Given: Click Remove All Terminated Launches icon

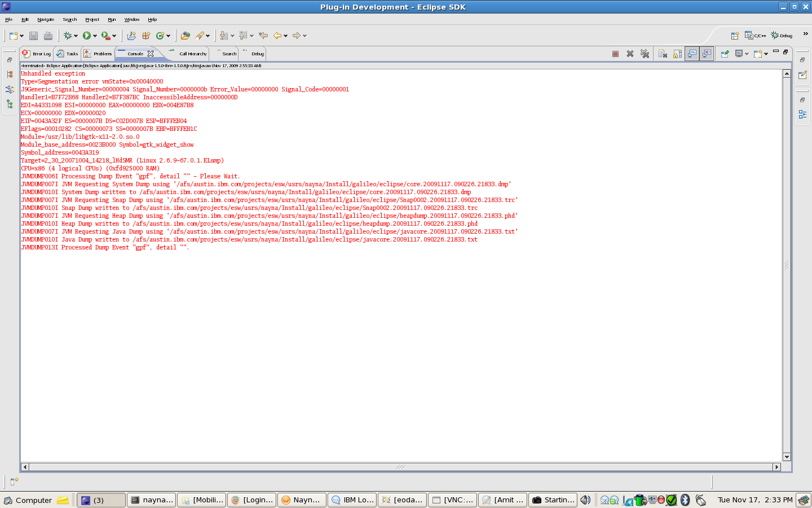Looking at the screenshot, I should tap(645, 54).
